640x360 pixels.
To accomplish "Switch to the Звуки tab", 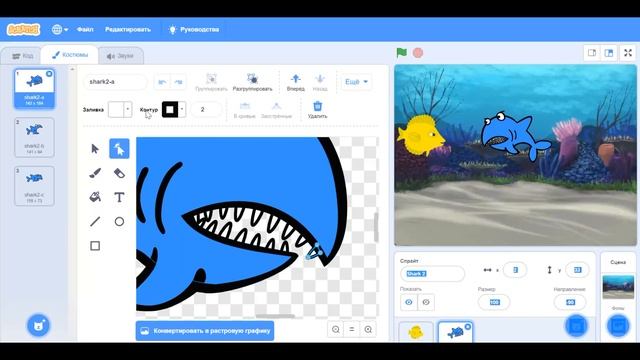I will tap(120, 56).
